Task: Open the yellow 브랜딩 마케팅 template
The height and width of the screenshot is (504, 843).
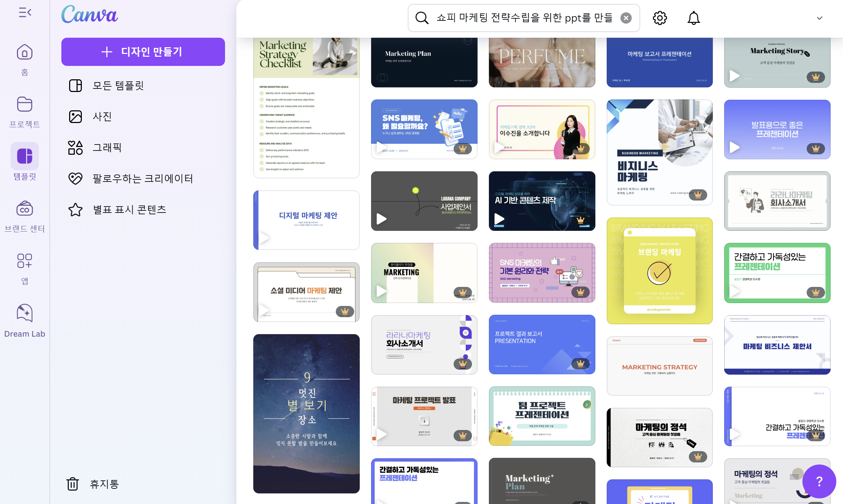Action: pyautogui.click(x=660, y=271)
